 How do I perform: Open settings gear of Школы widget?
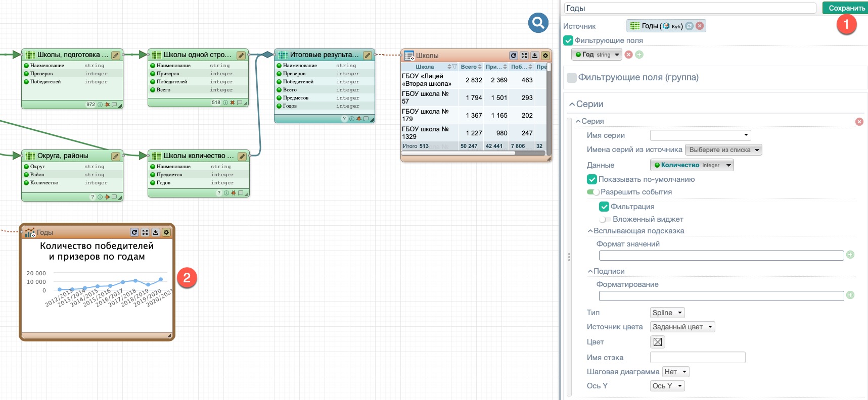click(545, 56)
